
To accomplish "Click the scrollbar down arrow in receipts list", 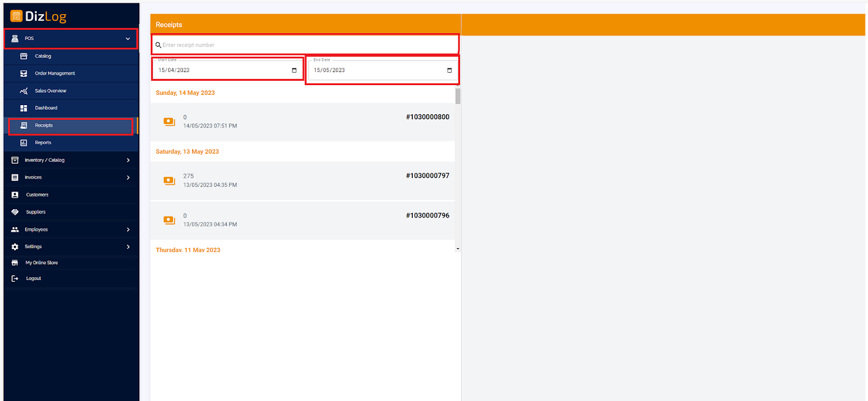I will click(458, 249).
